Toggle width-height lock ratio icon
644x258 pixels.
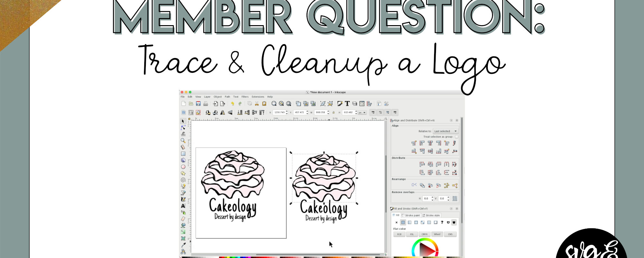click(334, 113)
